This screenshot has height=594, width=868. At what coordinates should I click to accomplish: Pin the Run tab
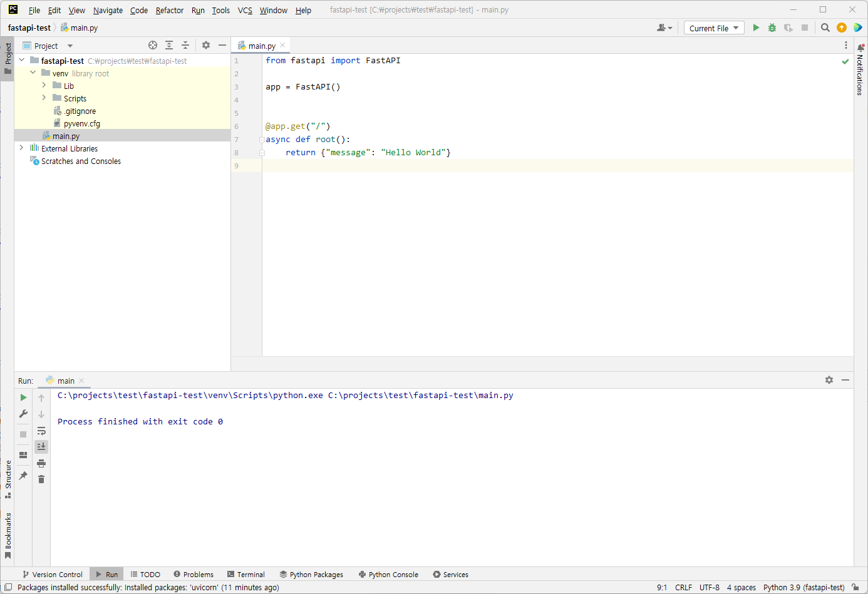click(23, 476)
